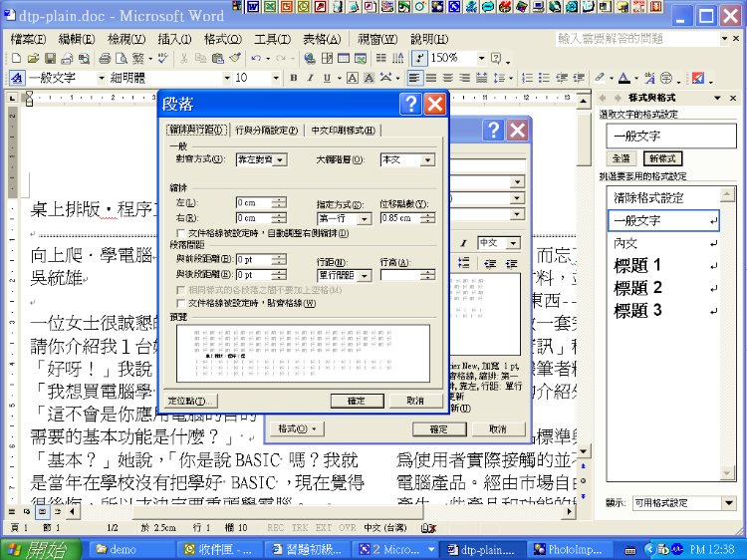Screen dimensions: 747x560
Task: Toggle Italic formatting
Action: pyautogui.click(x=310, y=78)
